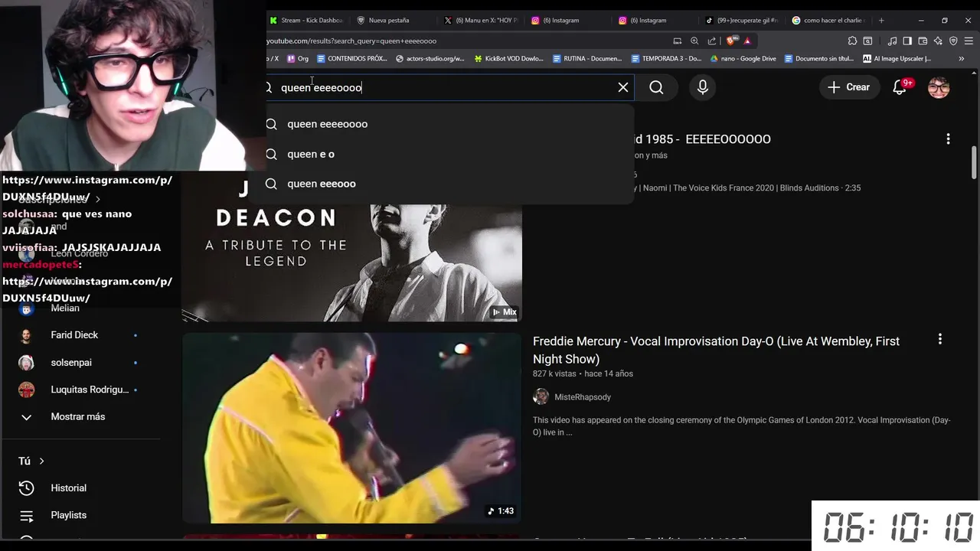Viewport: 980px width, 551px height.
Task: Click the VPN shield icon in the toolbar
Action: point(953,41)
